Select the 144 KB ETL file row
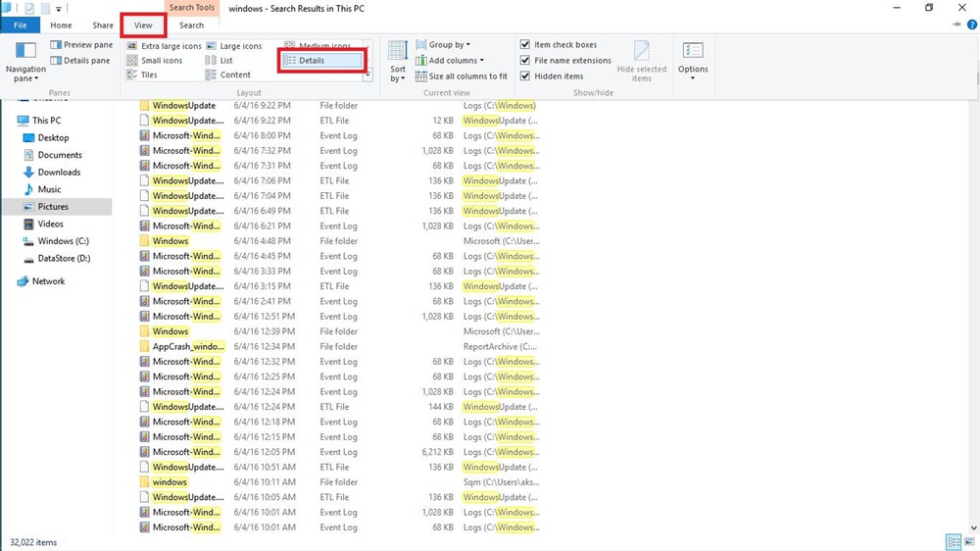 (339, 407)
